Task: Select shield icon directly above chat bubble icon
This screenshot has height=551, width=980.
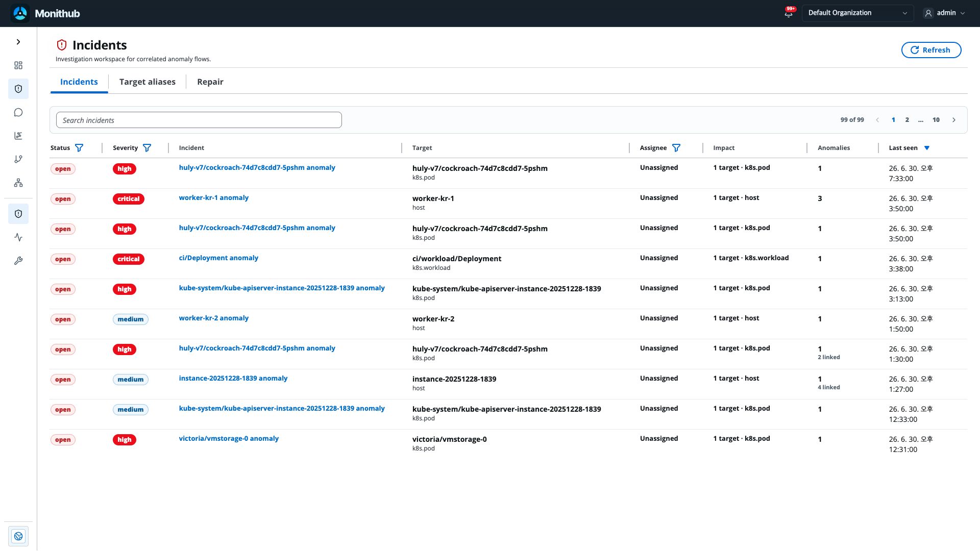Action: tap(18, 89)
